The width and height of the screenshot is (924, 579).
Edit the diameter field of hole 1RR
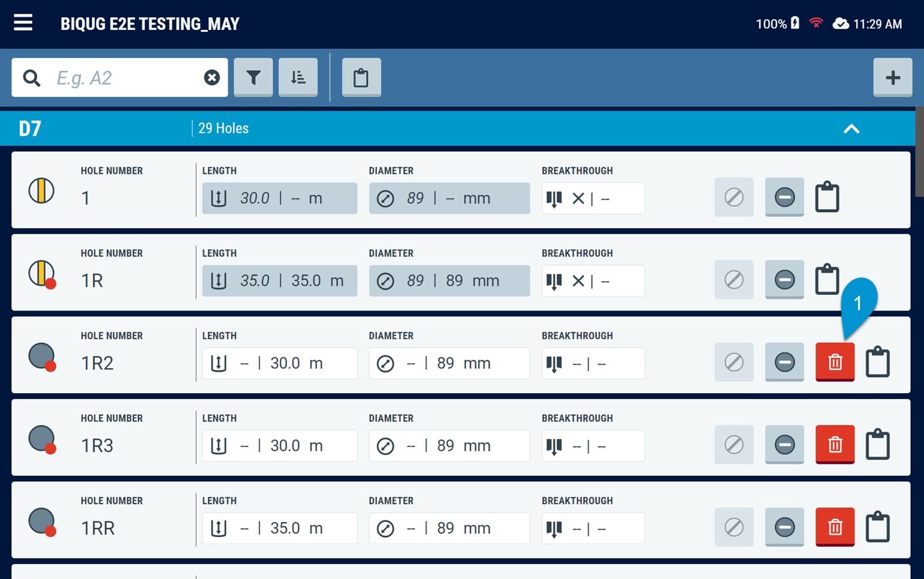point(449,528)
